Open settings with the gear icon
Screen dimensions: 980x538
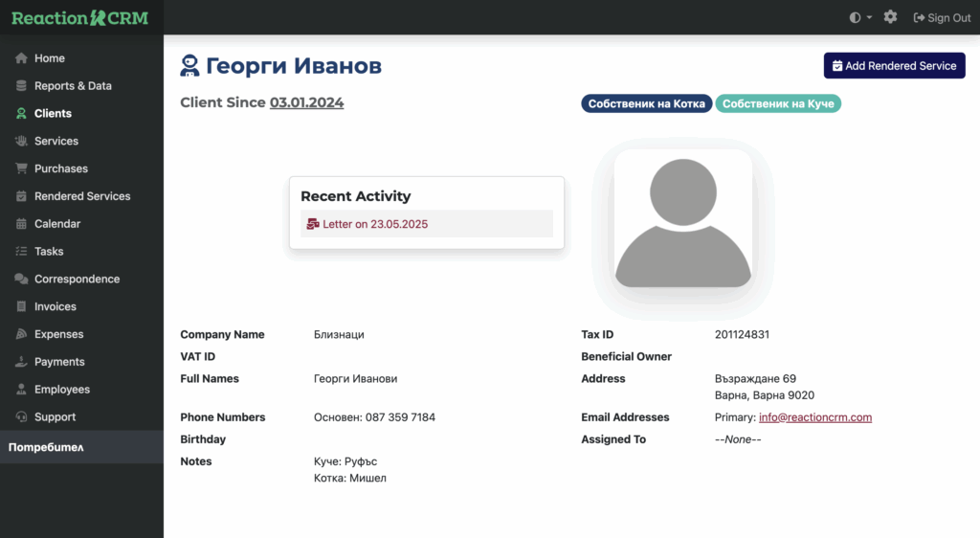pyautogui.click(x=890, y=17)
